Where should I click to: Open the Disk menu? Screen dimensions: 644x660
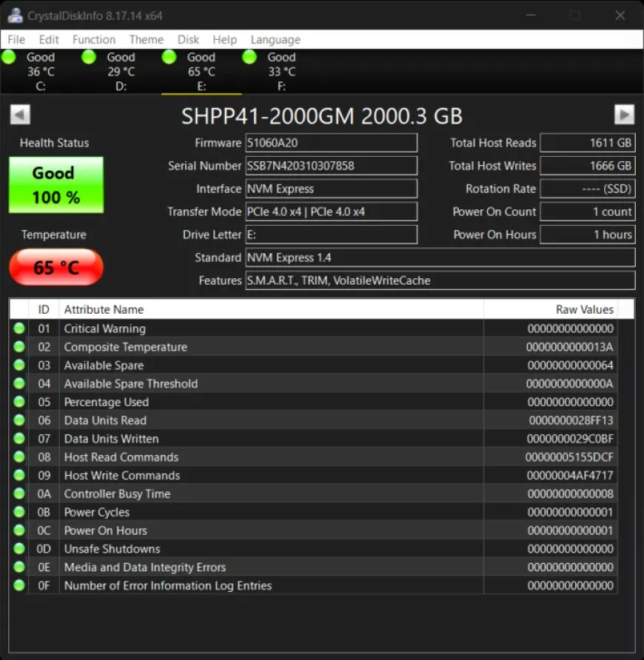[x=188, y=39]
